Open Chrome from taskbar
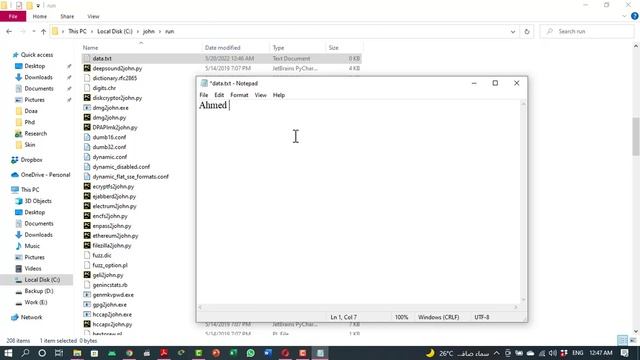 (129, 353)
